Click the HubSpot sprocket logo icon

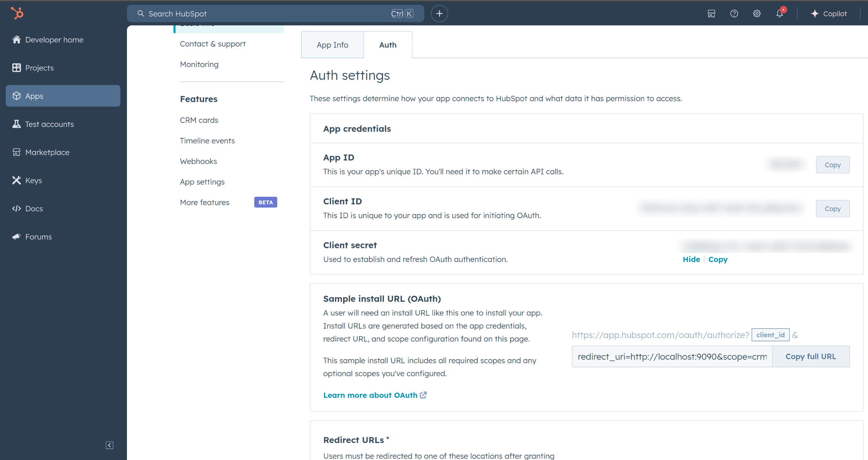point(17,13)
